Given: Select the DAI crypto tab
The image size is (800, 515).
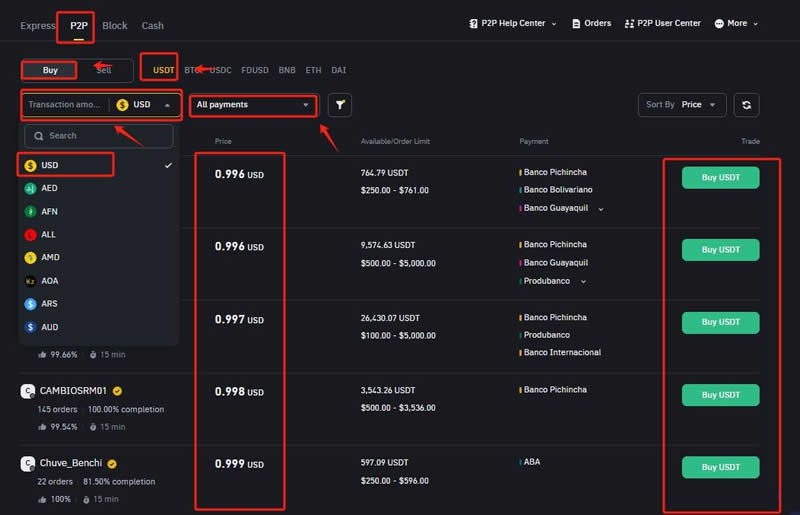Looking at the screenshot, I should pyautogui.click(x=338, y=70).
